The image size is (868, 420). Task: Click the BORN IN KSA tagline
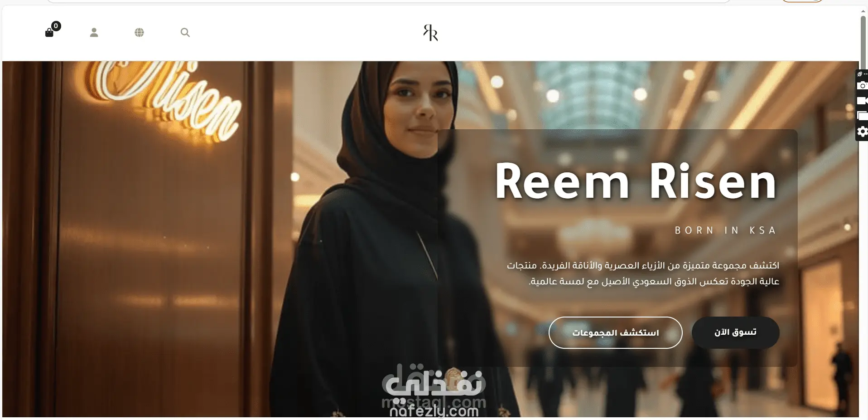pyautogui.click(x=726, y=230)
